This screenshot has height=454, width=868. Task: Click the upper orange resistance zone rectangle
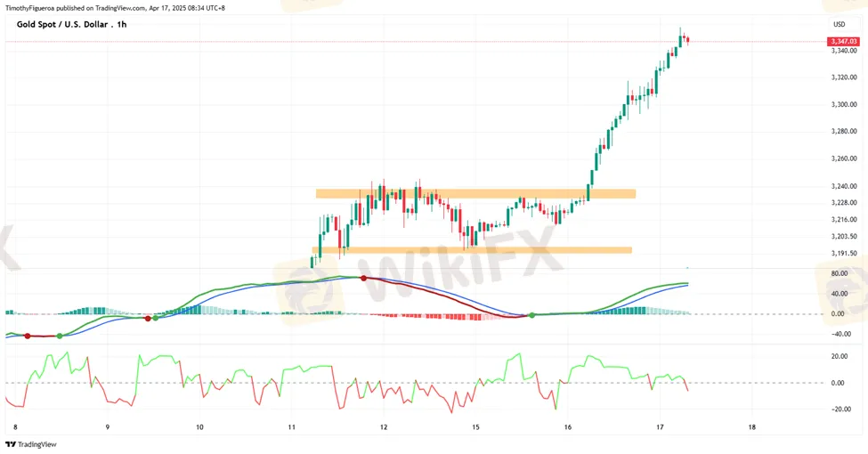(475, 194)
